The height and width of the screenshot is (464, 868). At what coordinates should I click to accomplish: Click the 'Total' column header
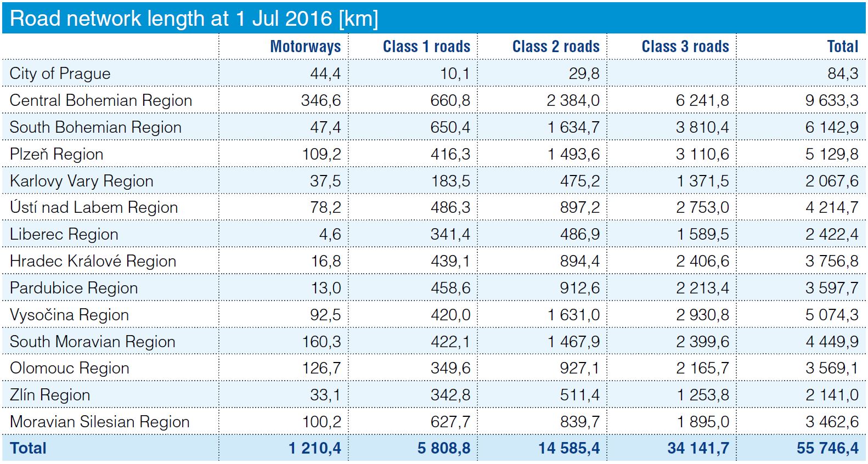click(x=843, y=47)
